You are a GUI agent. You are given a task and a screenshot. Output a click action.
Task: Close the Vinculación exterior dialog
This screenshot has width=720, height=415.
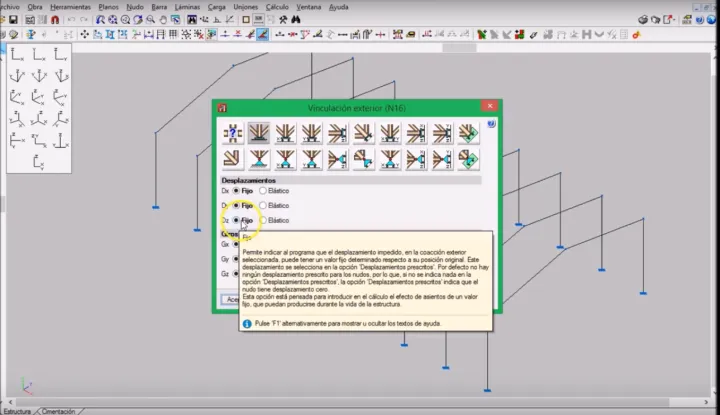pyautogui.click(x=488, y=106)
